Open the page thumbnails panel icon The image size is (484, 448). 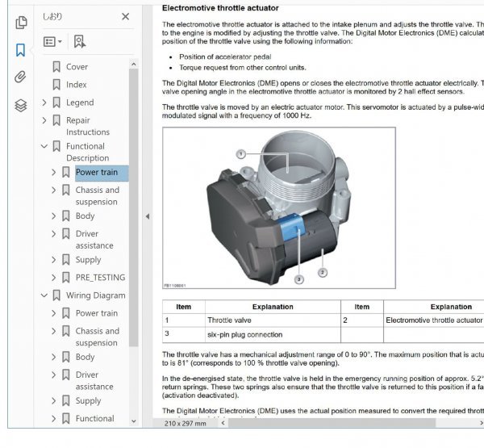coord(21,23)
